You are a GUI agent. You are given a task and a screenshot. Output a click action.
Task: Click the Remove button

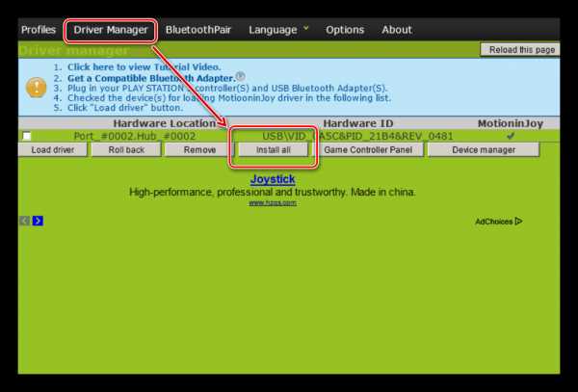coord(199,150)
